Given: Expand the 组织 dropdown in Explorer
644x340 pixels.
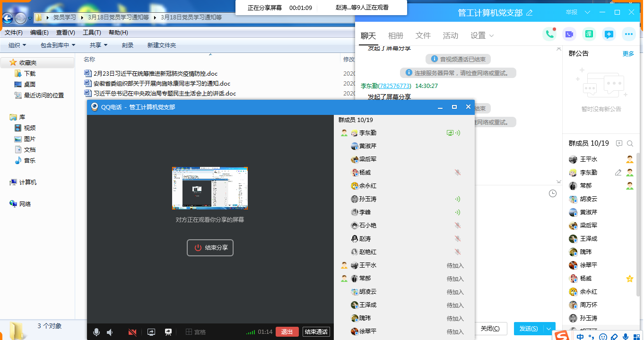Looking at the screenshot, I should click(17, 45).
